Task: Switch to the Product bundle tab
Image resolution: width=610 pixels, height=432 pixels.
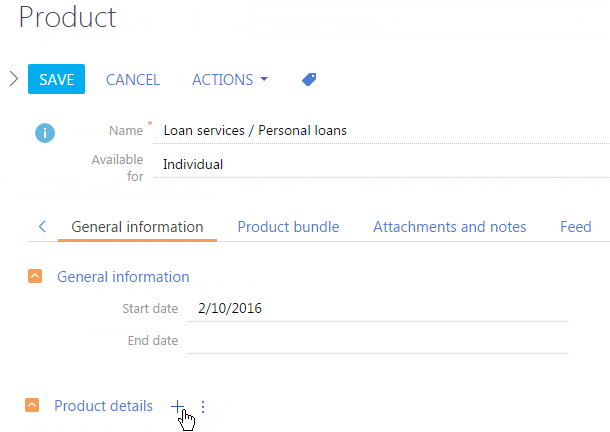Action: tap(288, 227)
